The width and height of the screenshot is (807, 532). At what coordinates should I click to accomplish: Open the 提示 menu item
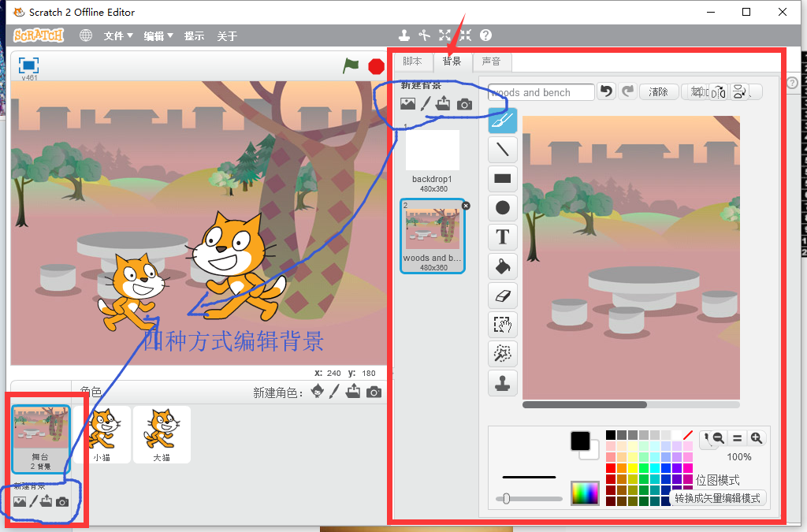194,36
